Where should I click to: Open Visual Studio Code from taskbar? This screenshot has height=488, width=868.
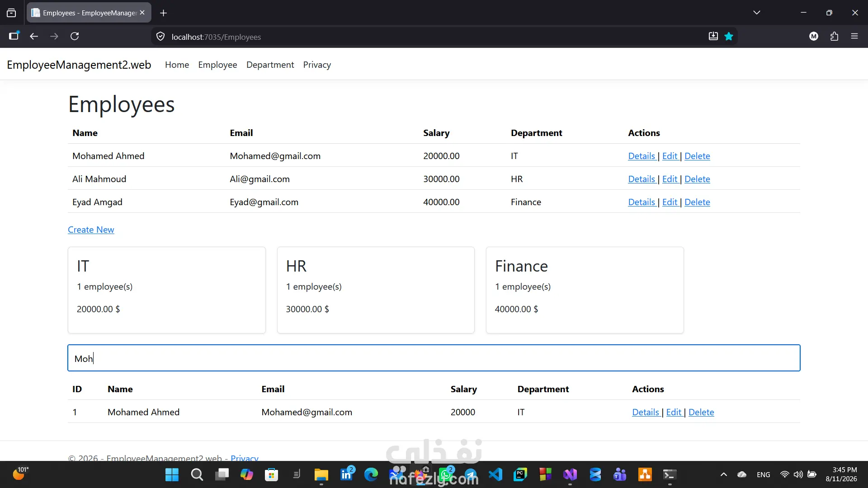coord(495,474)
